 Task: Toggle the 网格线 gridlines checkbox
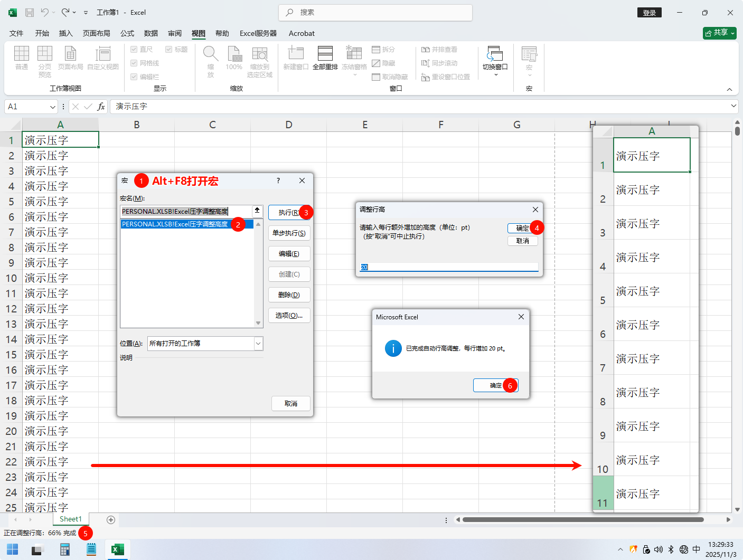pyautogui.click(x=134, y=63)
